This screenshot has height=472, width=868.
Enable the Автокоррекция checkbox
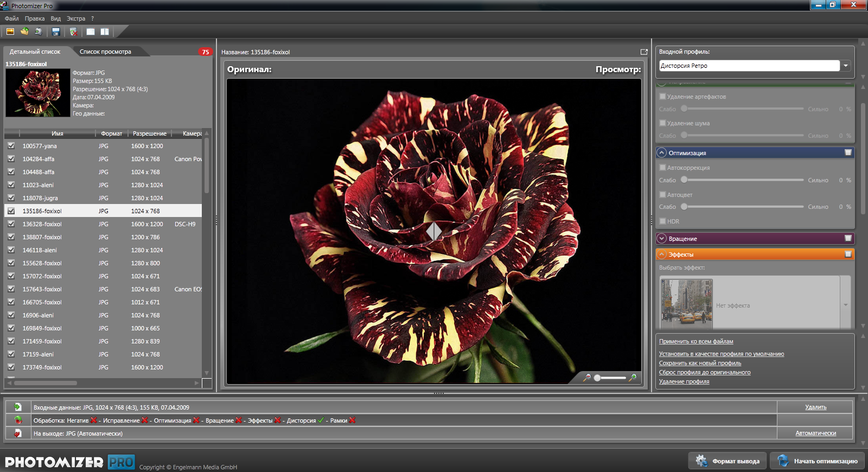point(662,168)
